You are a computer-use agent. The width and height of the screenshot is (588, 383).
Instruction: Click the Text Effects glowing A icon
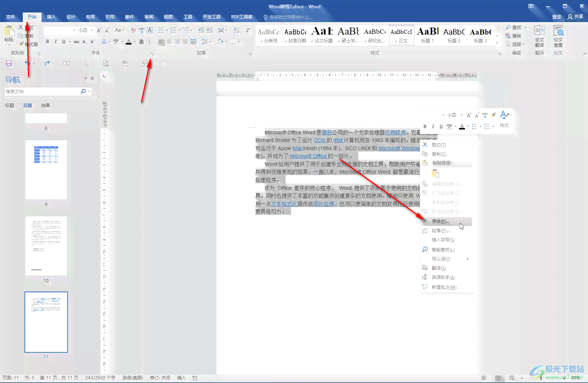pyautogui.click(x=104, y=42)
